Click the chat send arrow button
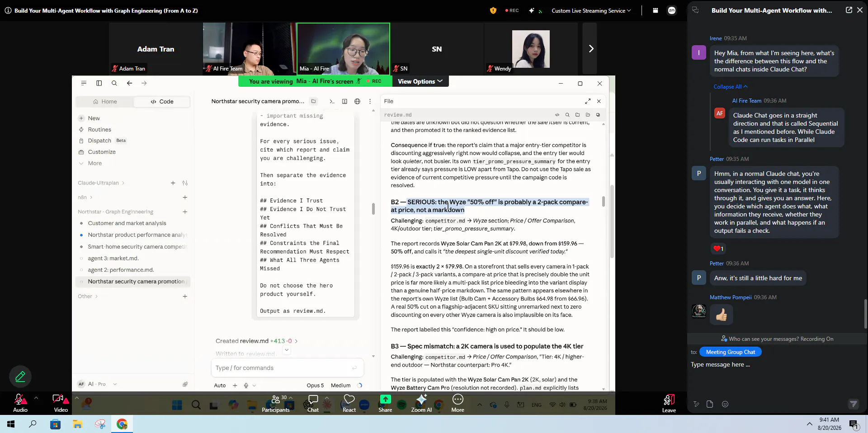Image resolution: width=868 pixels, height=433 pixels. (853, 404)
